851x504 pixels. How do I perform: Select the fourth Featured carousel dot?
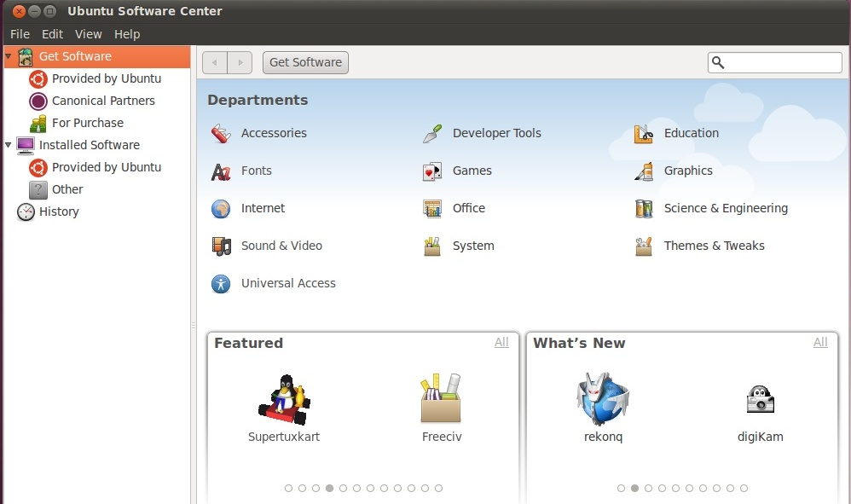pyautogui.click(x=329, y=489)
